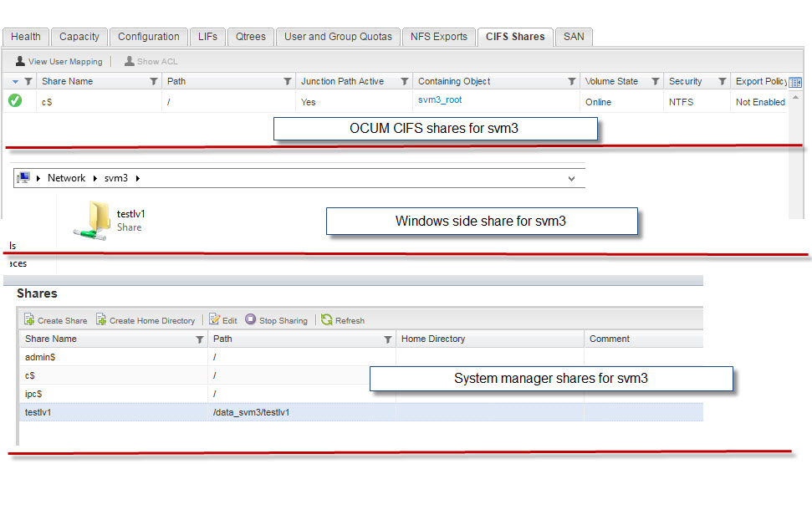Click the green status check for c$
The width and height of the screenshot is (812, 515).
[15, 100]
